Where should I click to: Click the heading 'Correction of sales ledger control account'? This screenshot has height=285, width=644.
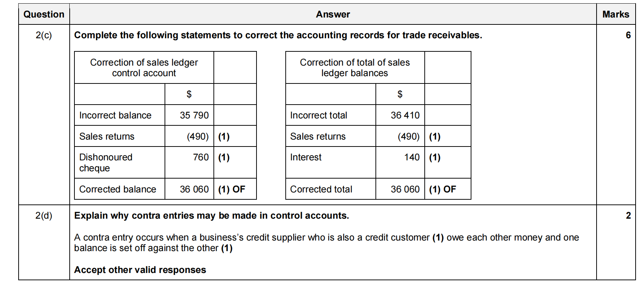point(144,68)
